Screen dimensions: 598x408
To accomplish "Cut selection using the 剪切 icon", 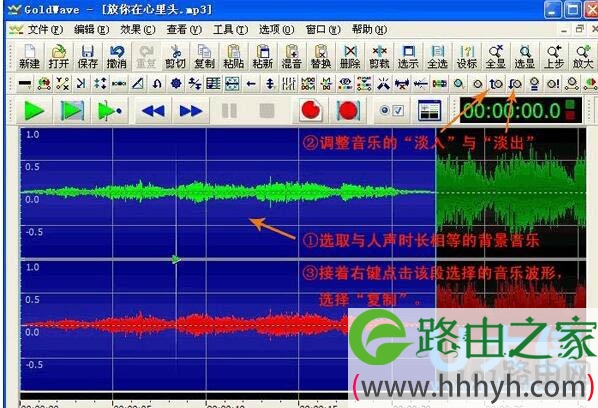I will tap(175, 56).
